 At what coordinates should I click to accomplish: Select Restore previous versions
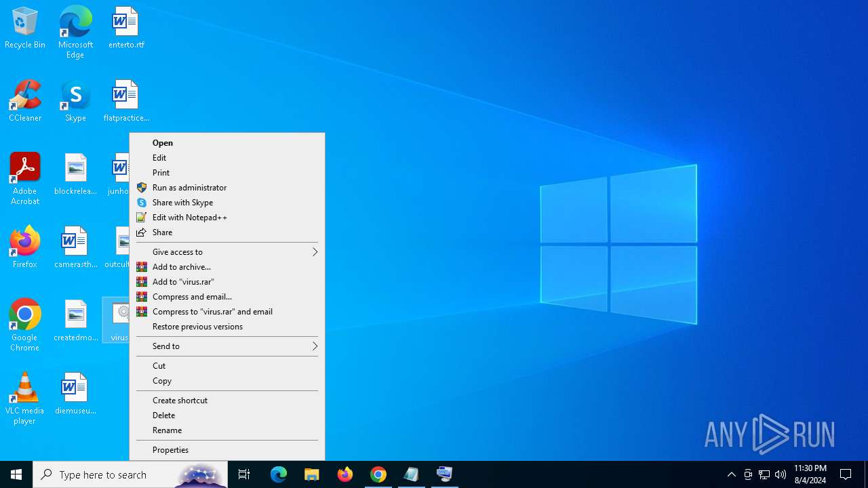coord(227,327)
